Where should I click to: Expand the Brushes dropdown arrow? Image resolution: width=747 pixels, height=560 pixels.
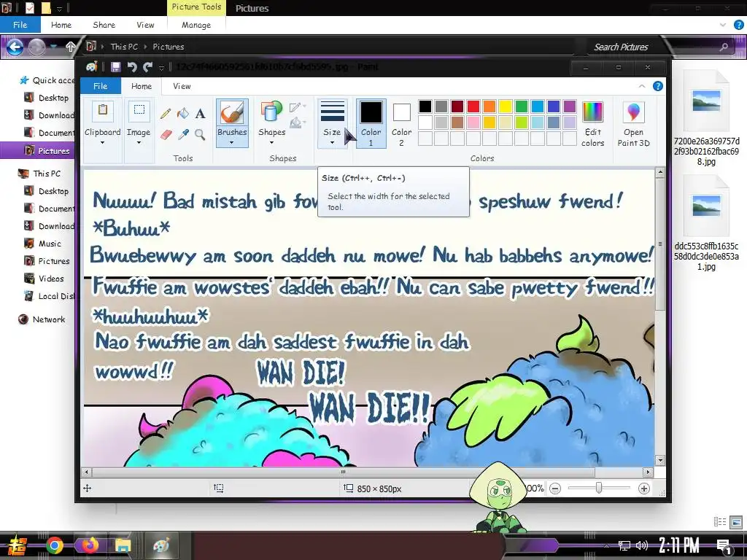(x=232, y=142)
